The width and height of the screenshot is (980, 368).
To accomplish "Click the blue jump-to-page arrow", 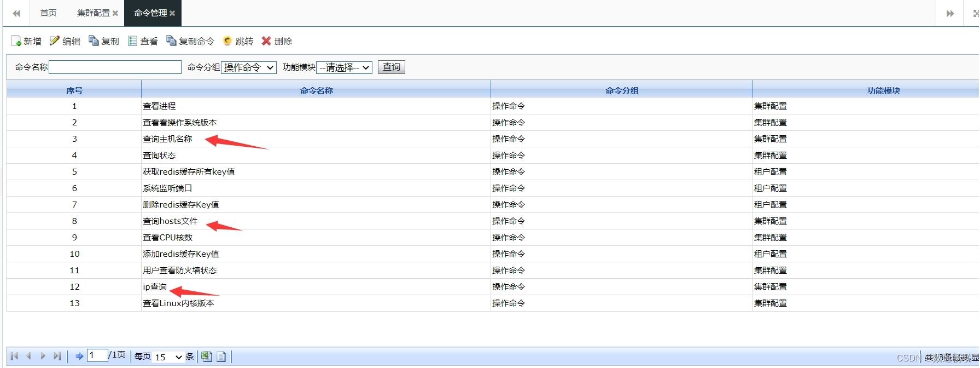I will tap(79, 356).
